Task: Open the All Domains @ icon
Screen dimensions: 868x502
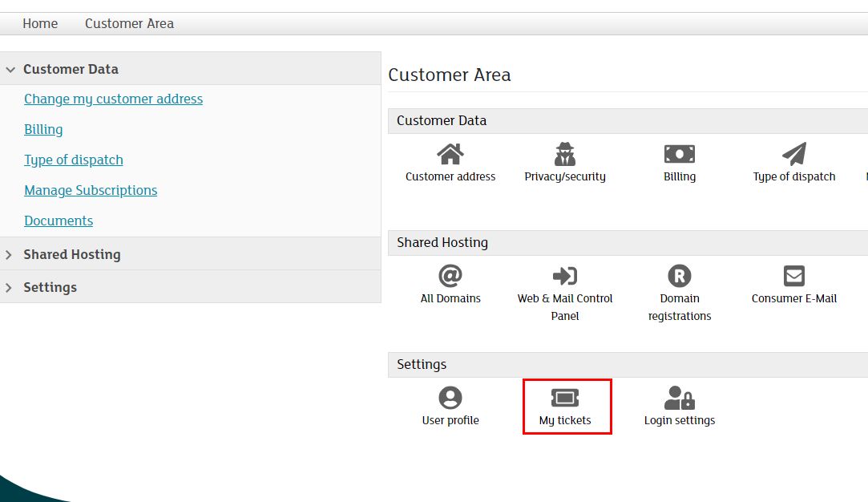Action: tap(450, 276)
